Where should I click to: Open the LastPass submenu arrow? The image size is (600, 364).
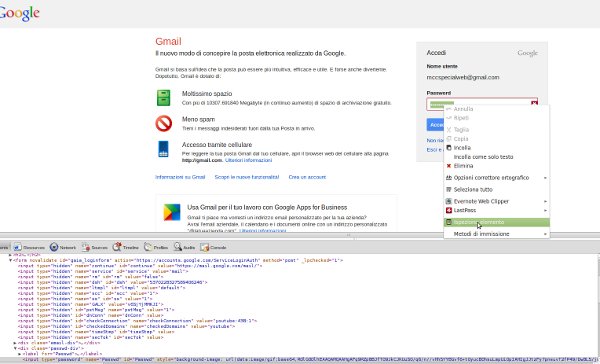tap(545, 210)
